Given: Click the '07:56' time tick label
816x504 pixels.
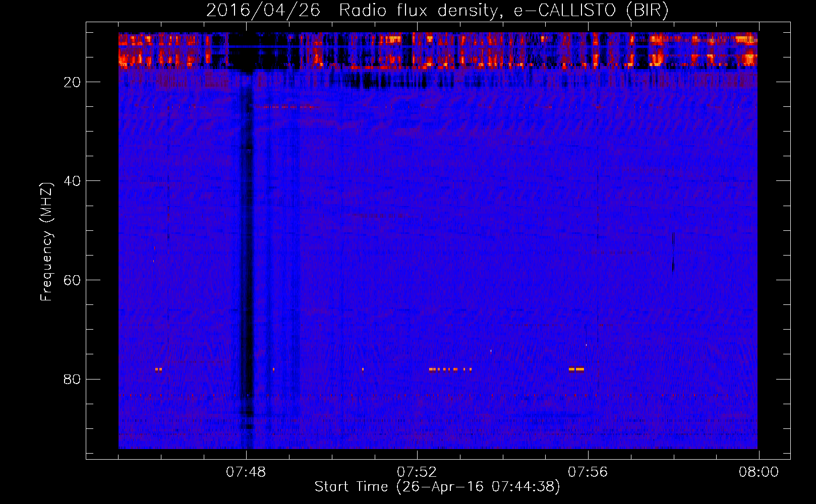Looking at the screenshot, I should 588,472.
